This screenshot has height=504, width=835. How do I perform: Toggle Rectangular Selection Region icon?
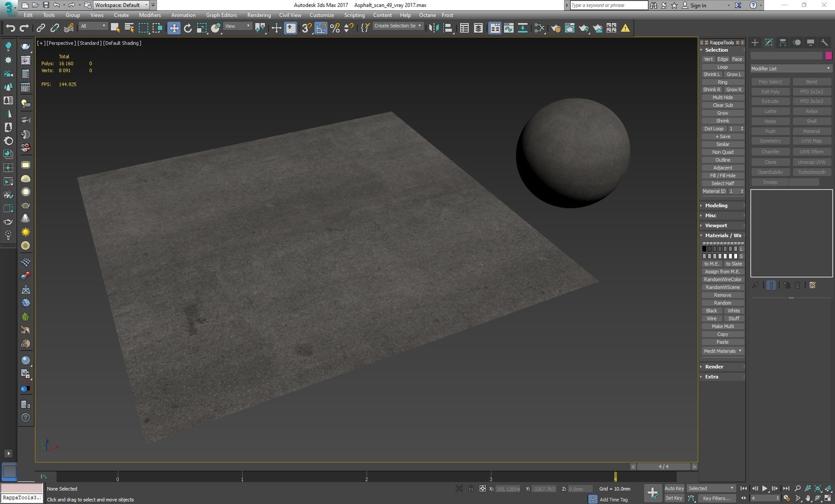coord(144,28)
